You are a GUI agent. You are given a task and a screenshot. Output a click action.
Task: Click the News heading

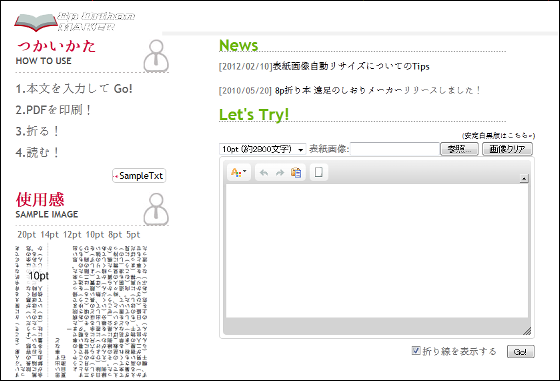coord(239,45)
